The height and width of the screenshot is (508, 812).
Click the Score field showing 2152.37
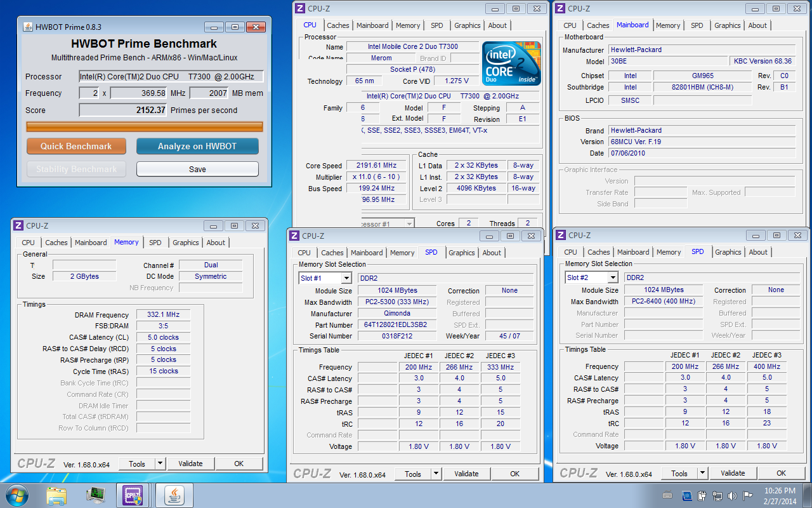point(124,110)
